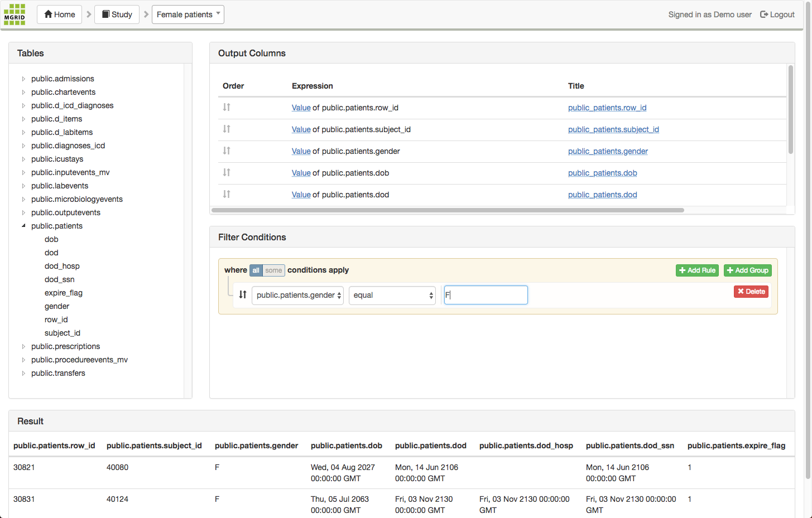
Task: Select expire_flag column in patients tree
Action: [x=64, y=293]
